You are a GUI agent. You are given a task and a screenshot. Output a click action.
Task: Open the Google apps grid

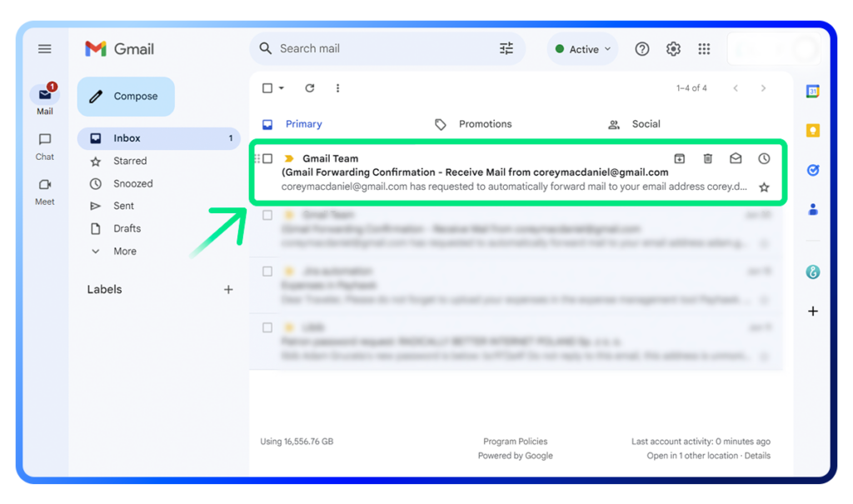point(704,49)
